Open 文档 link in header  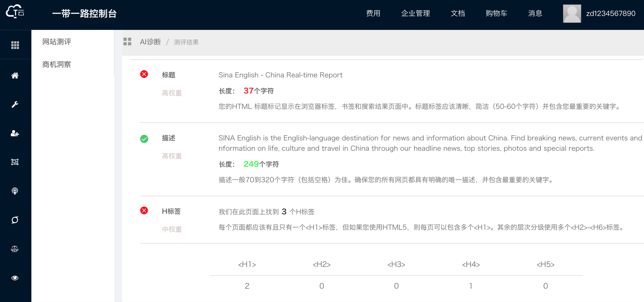(x=457, y=14)
